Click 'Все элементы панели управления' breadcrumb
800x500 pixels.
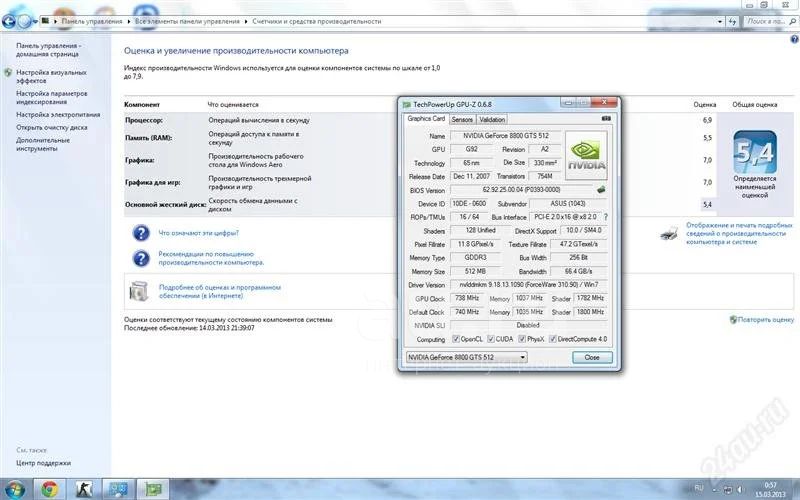pos(187,21)
